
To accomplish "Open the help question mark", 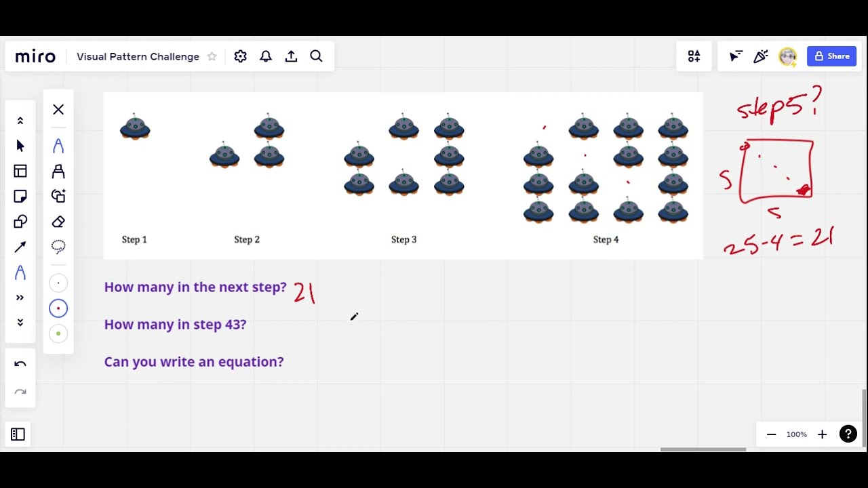I will [848, 434].
